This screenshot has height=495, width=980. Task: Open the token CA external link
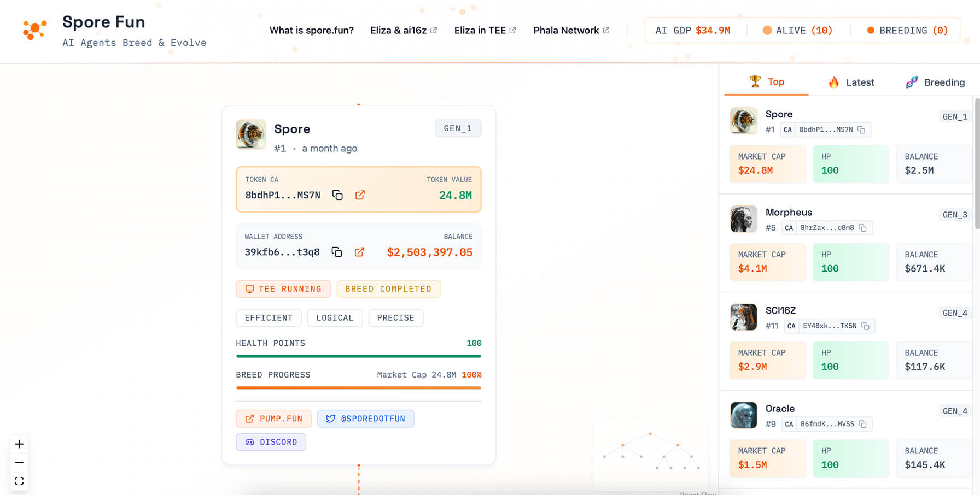pos(360,195)
